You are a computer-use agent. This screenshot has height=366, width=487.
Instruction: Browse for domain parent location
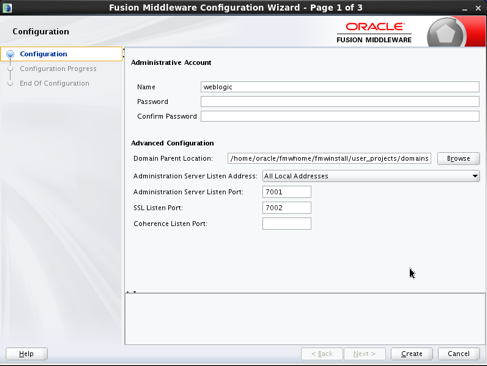click(x=458, y=159)
